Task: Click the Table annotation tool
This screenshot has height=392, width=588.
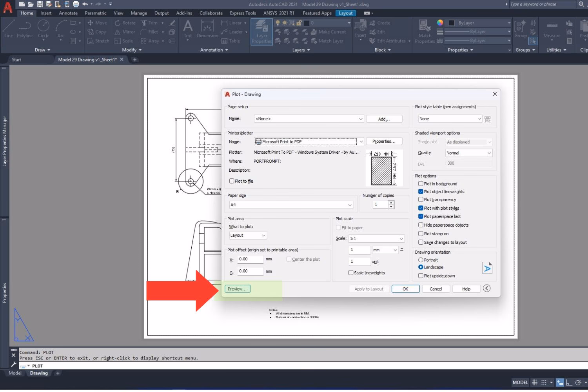Action: tap(230, 41)
